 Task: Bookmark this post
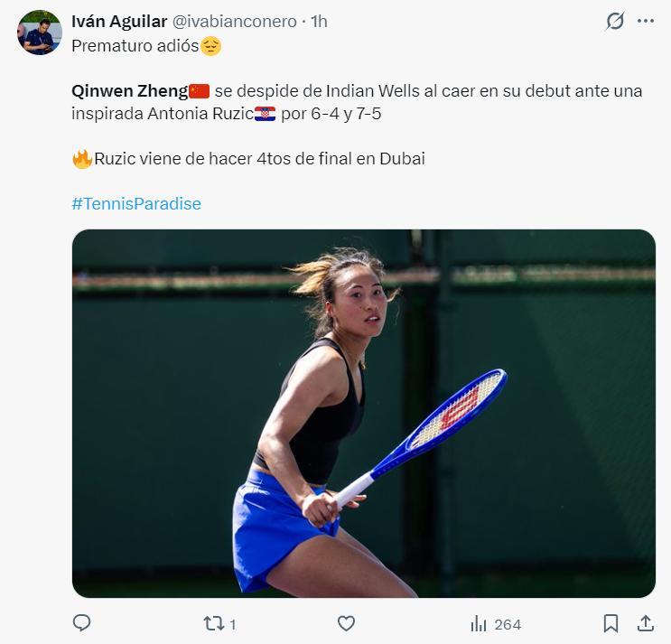coord(610,623)
